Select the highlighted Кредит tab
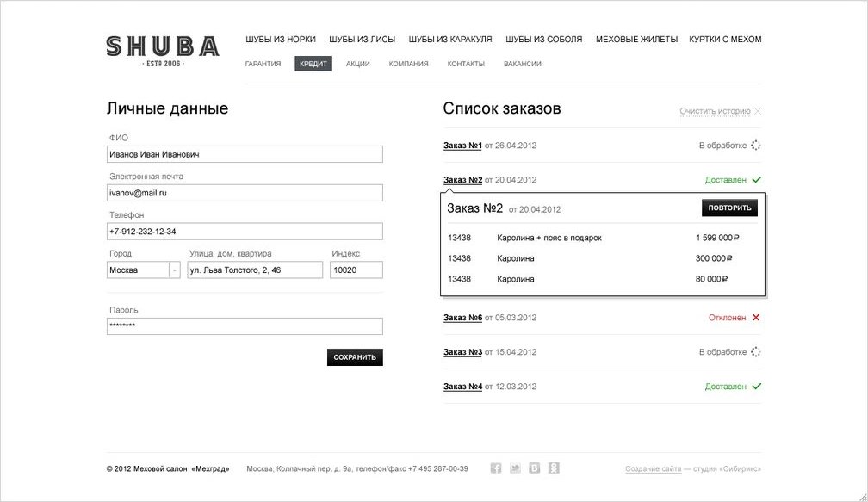This screenshot has width=868, height=502. (313, 64)
